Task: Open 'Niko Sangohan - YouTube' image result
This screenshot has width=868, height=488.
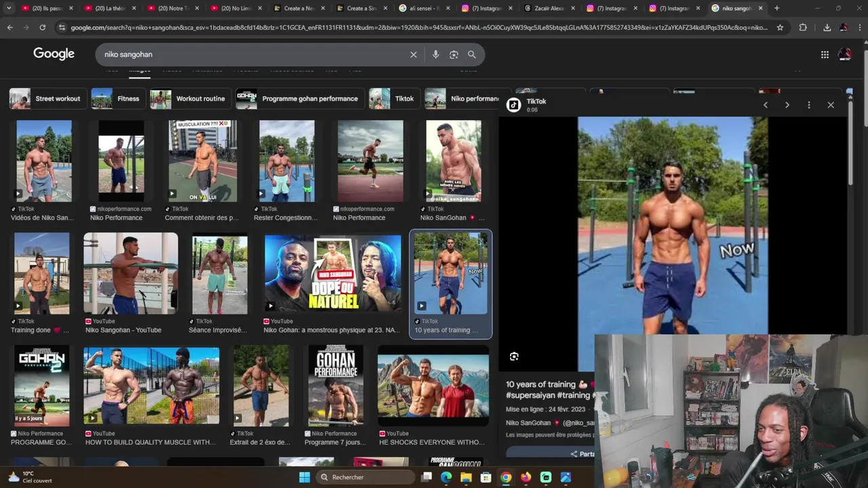Action: [131, 274]
